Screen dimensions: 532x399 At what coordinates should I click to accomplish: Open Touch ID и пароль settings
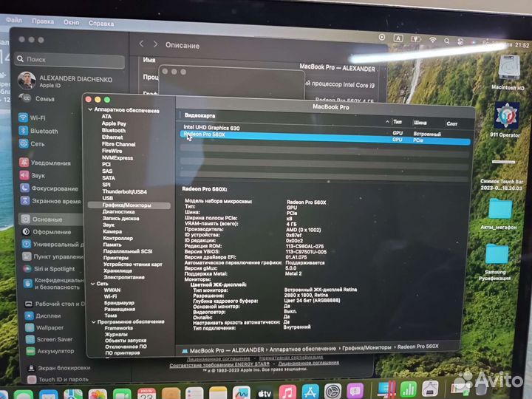click(x=58, y=379)
